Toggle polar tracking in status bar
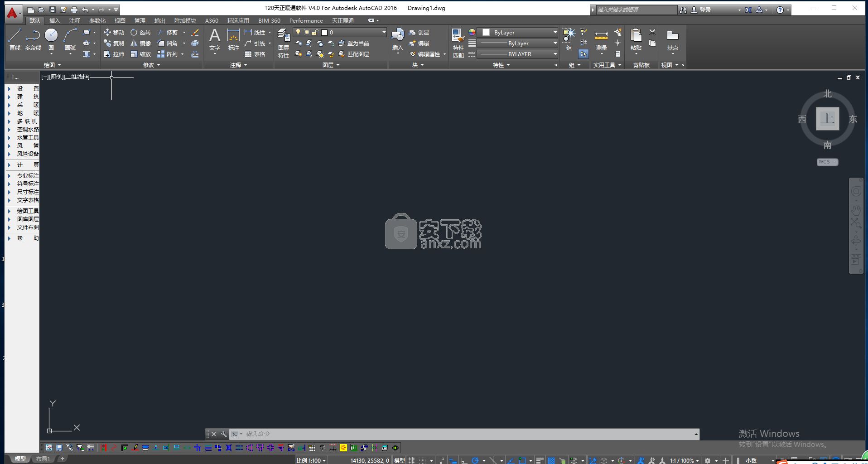The image size is (868, 464). 475,460
